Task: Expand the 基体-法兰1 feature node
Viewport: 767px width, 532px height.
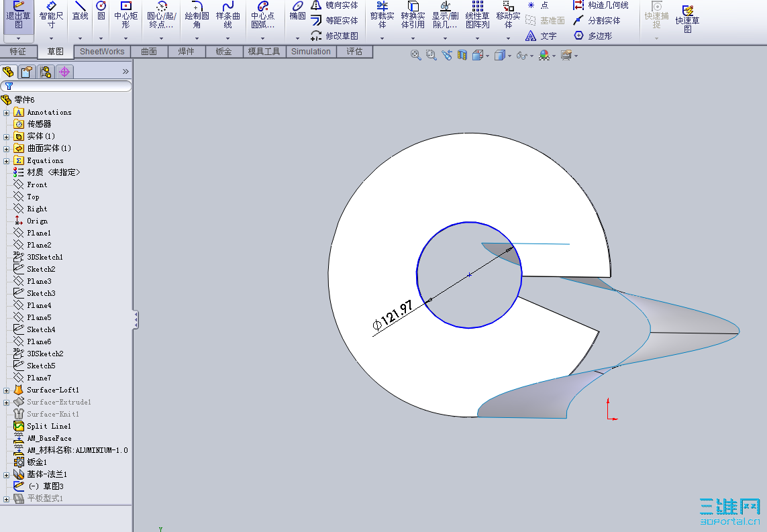Action: pyautogui.click(x=6, y=475)
